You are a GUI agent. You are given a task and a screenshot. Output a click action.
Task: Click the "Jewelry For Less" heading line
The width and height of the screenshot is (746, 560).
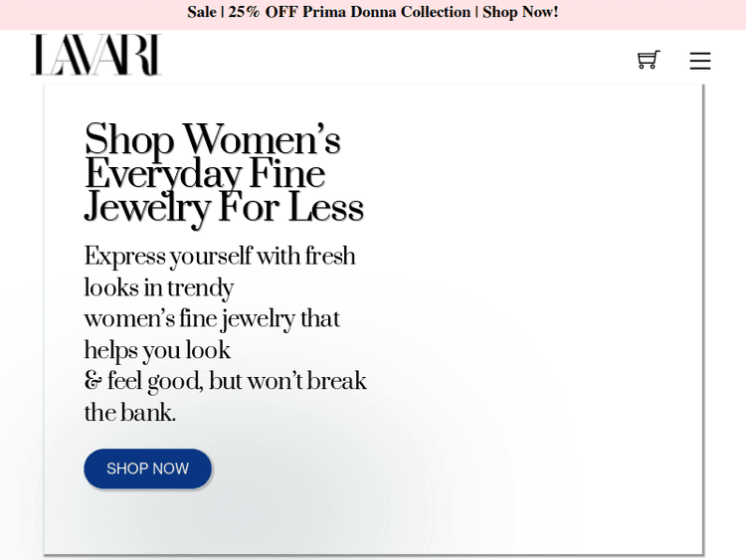224,209
